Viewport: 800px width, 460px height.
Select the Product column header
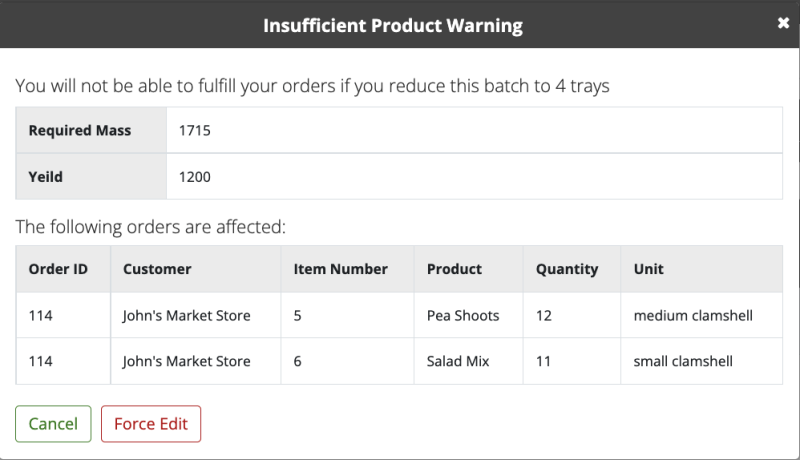coord(454,269)
